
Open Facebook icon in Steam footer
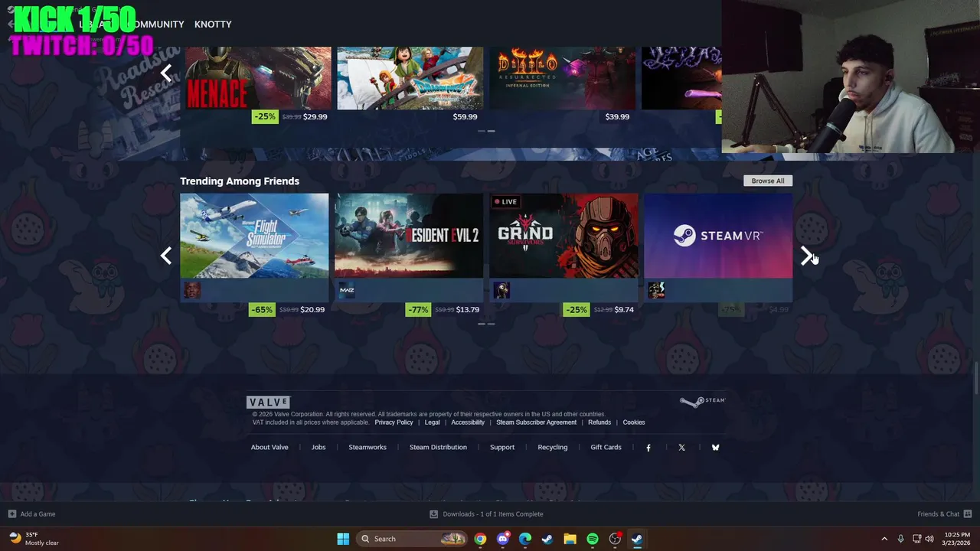tap(648, 448)
